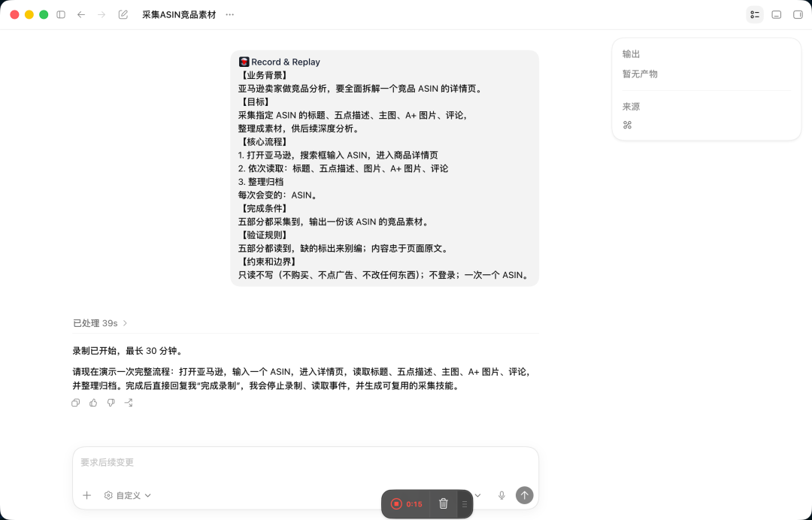The height and width of the screenshot is (520, 812).
Task: Go back with the left arrow
Action: (81, 14)
